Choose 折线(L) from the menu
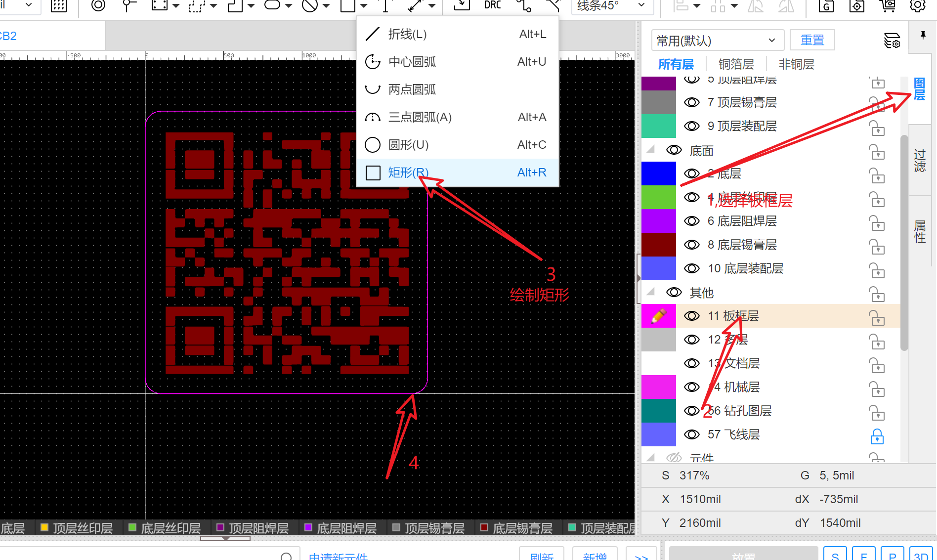Screen dimensions: 937x560 click(457, 34)
